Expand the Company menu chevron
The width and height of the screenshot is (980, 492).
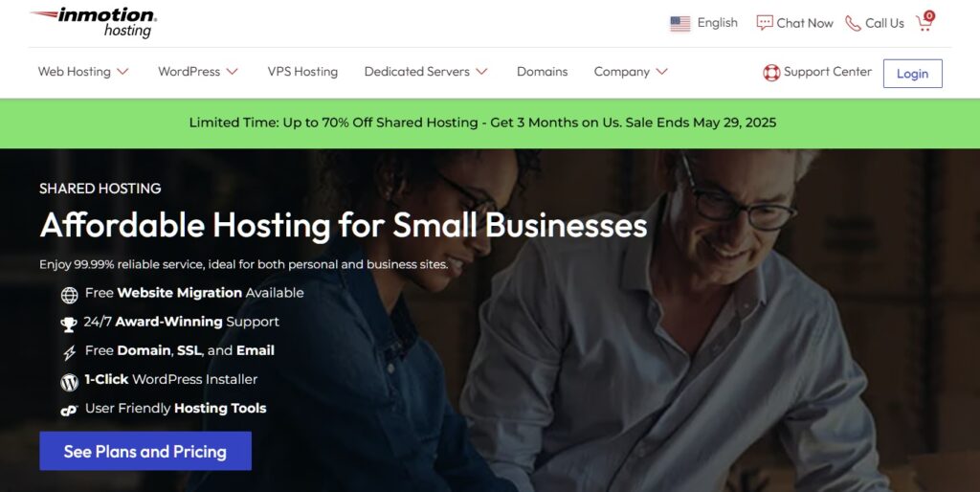pyautogui.click(x=662, y=72)
